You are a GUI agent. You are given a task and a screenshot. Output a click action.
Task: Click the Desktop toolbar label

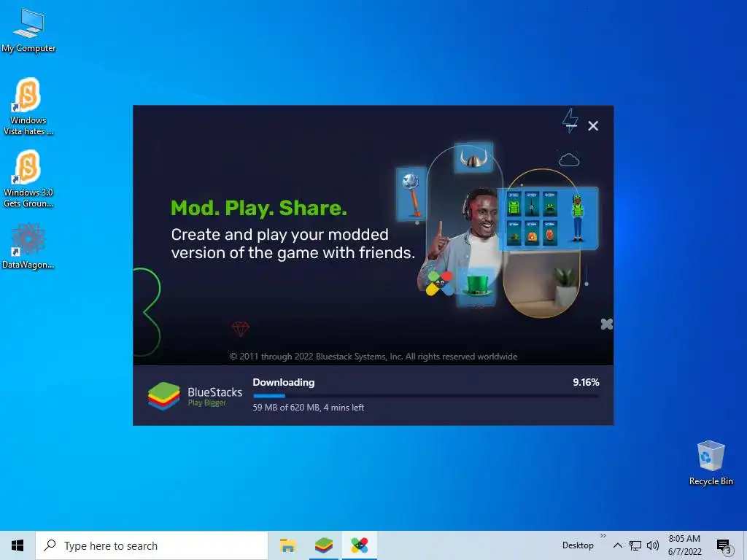coord(578,545)
